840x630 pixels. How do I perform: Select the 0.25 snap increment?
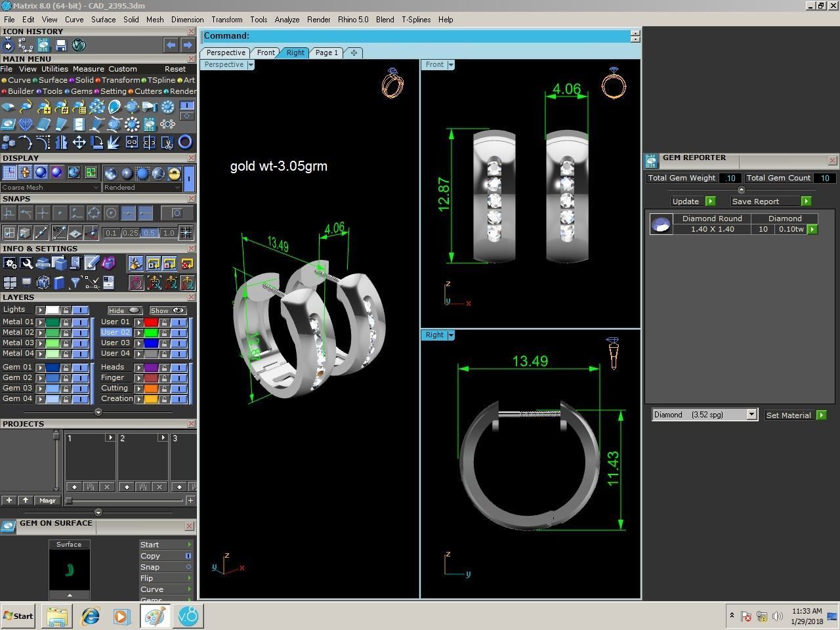(131, 233)
